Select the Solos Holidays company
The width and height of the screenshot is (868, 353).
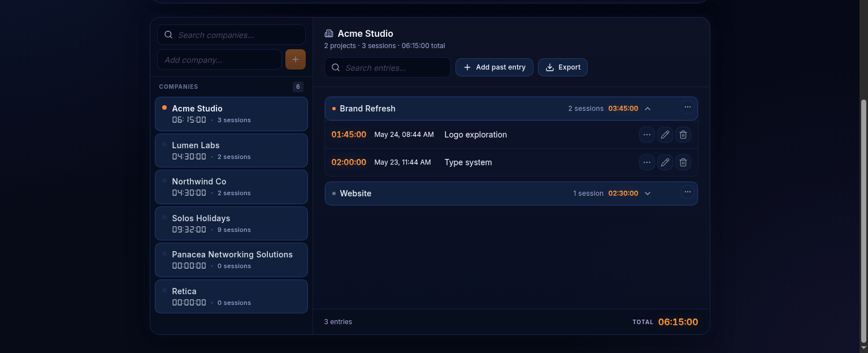pyautogui.click(x=231, y=223)
